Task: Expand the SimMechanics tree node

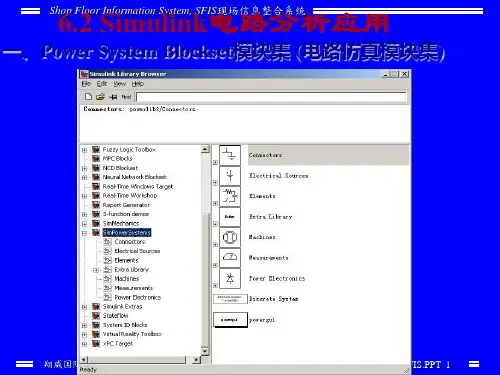Action: [85, 223]
